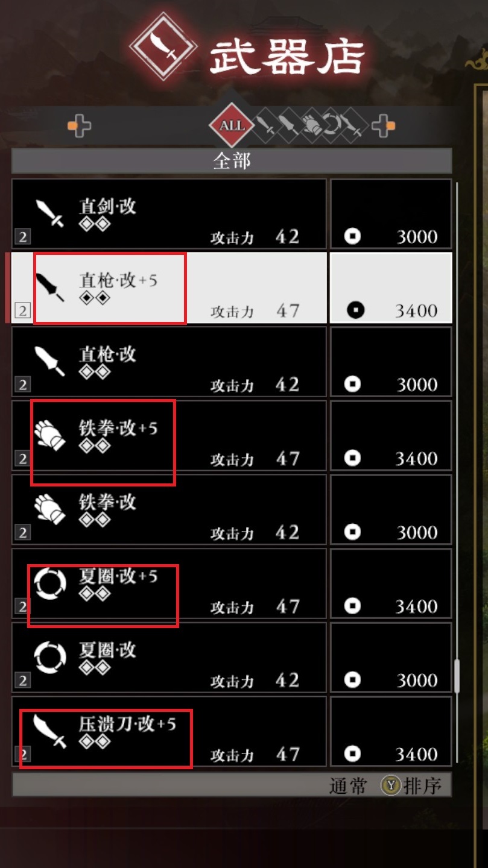Select the 直剑·改 weapon row

coord(169,214)
